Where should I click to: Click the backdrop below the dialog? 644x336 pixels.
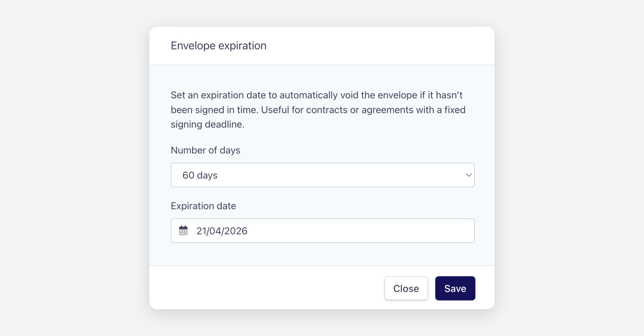322,324
